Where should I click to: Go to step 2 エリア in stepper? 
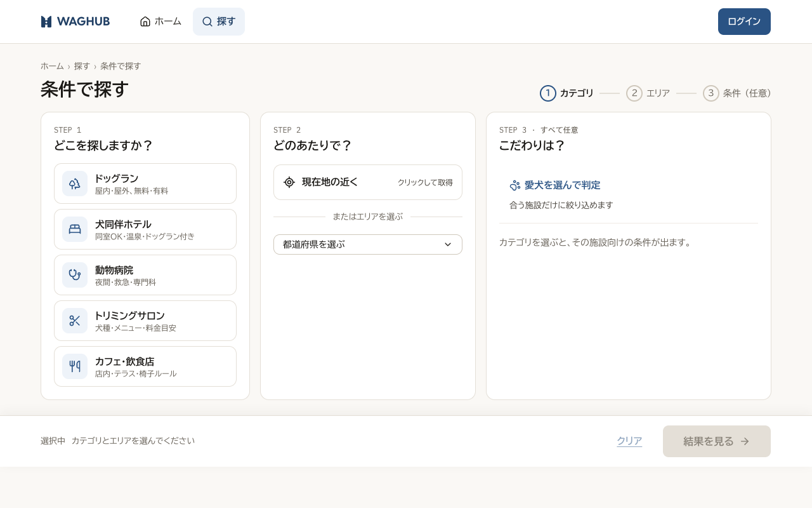(648, 93)
